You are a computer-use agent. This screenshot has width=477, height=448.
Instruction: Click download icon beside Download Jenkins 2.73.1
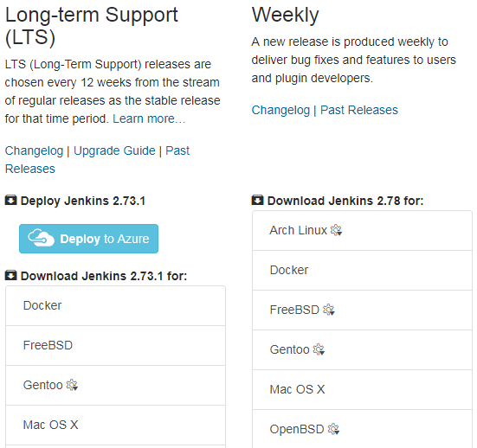point(11,275)
